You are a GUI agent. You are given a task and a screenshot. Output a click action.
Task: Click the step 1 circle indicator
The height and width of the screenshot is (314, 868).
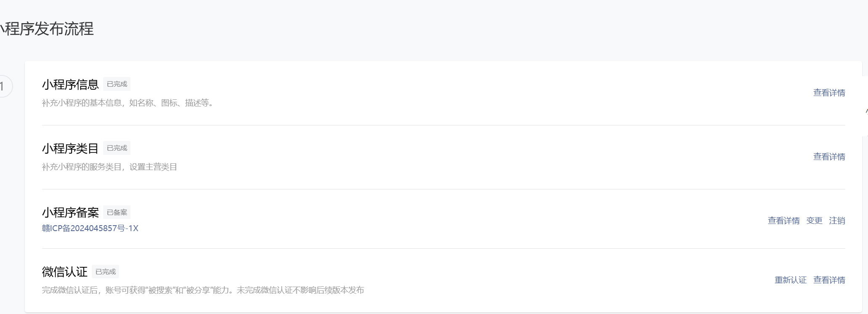click(x=3, y=86)
